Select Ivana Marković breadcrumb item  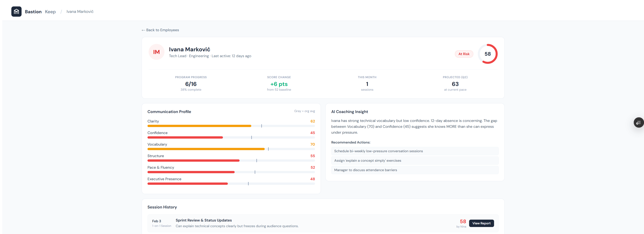click(80, 12)
